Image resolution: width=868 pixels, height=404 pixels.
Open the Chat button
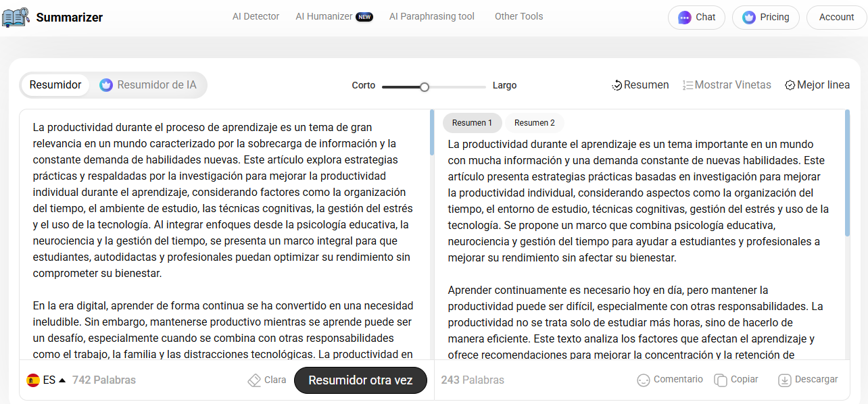[696, 18]
